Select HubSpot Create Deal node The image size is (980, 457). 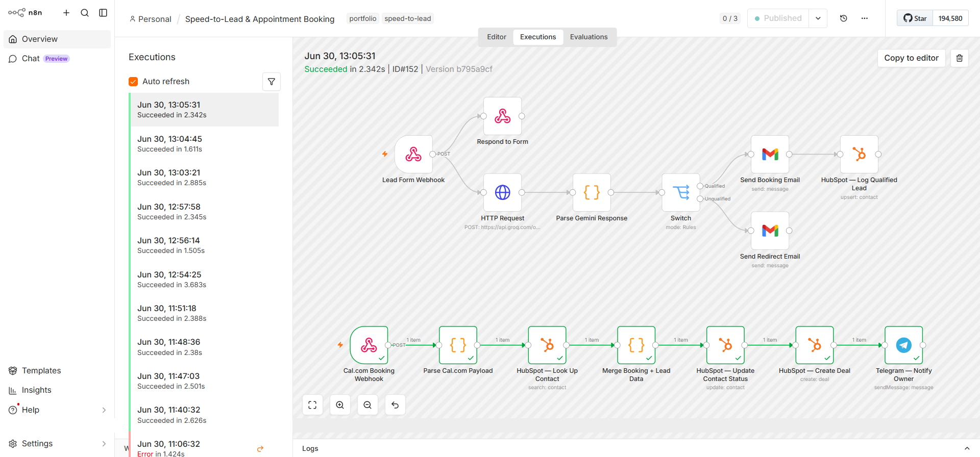pos(815,345)
